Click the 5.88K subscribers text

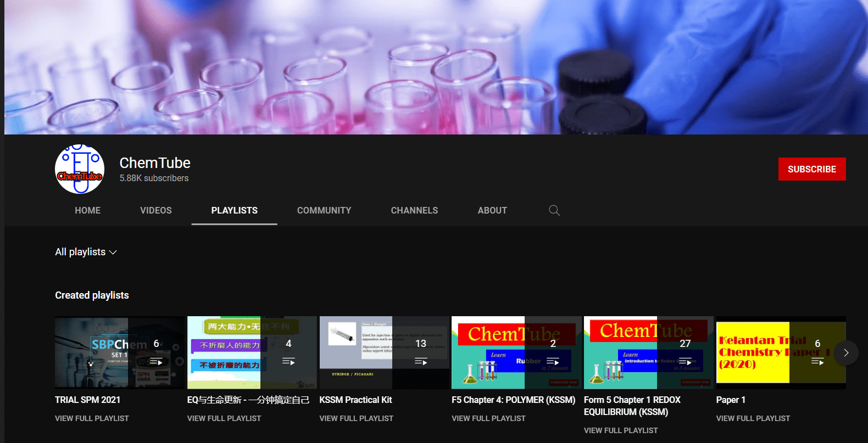click(x=154, y=178)
